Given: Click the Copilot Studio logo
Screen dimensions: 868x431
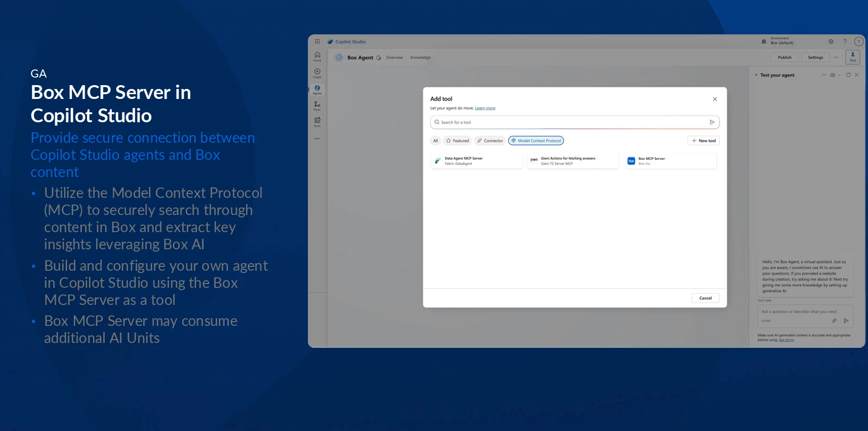Looking at the screenshot, I should point(330,42).
